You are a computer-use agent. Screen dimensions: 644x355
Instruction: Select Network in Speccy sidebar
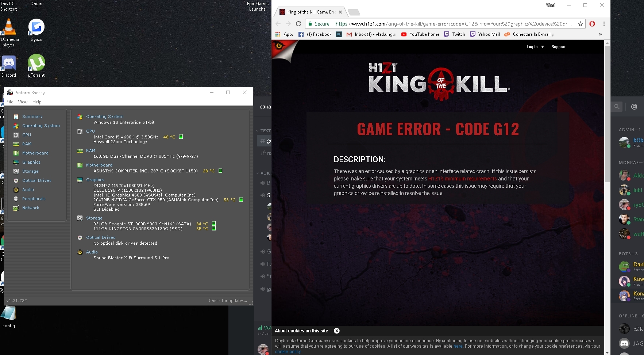pos(31,208)
